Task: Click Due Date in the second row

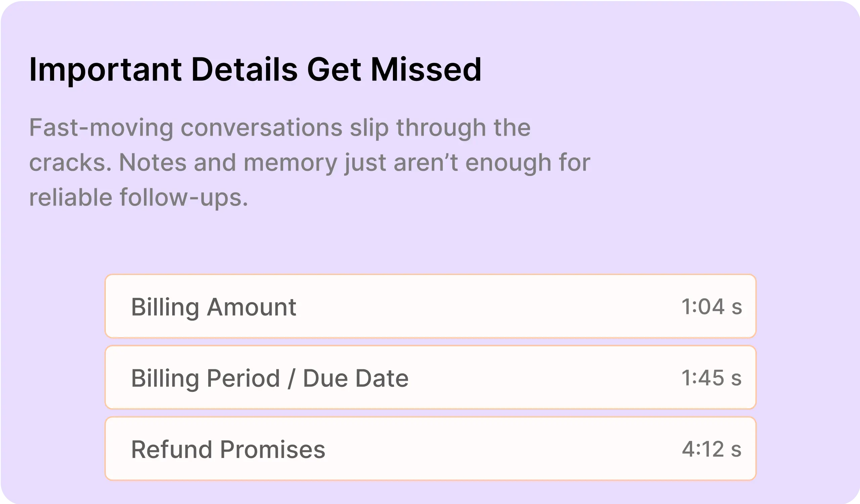Action: tap(356, 378)
